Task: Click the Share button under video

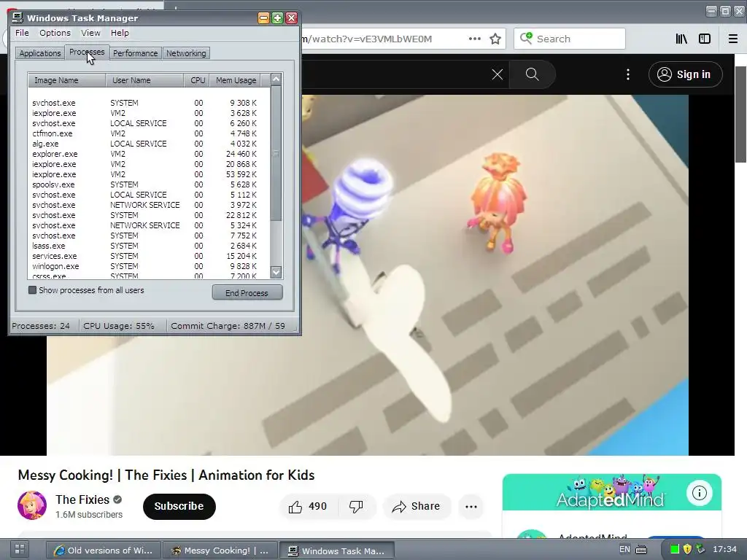Action: coord(417,506)
